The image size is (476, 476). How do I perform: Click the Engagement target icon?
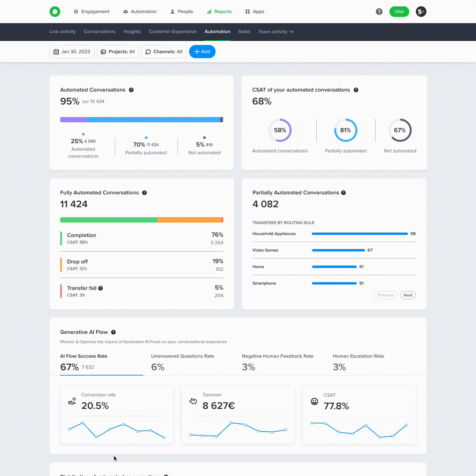tap(76, 12)
